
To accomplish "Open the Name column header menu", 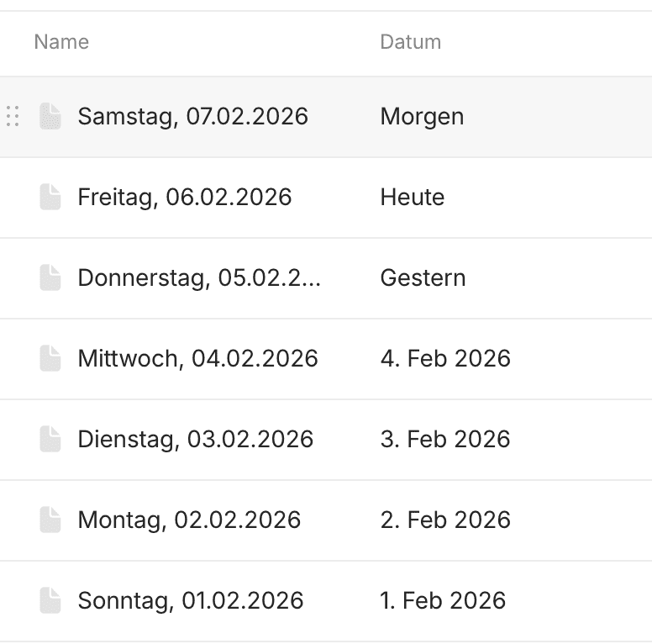I will tap(61, 42).
